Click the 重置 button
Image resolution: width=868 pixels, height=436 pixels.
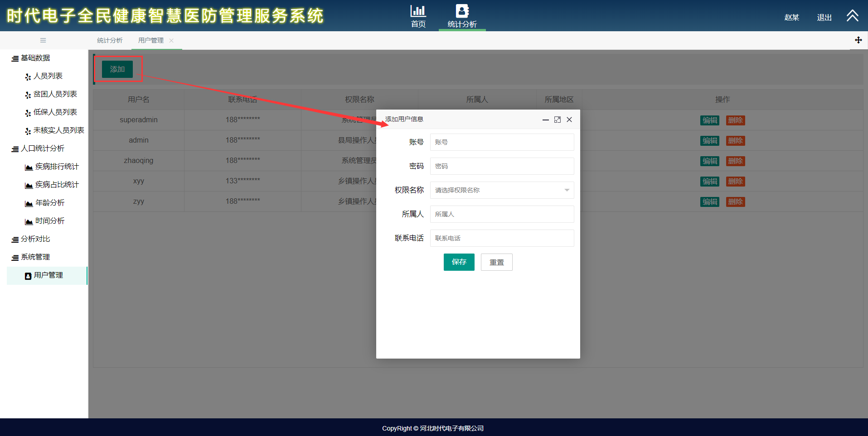click(496, 262)
